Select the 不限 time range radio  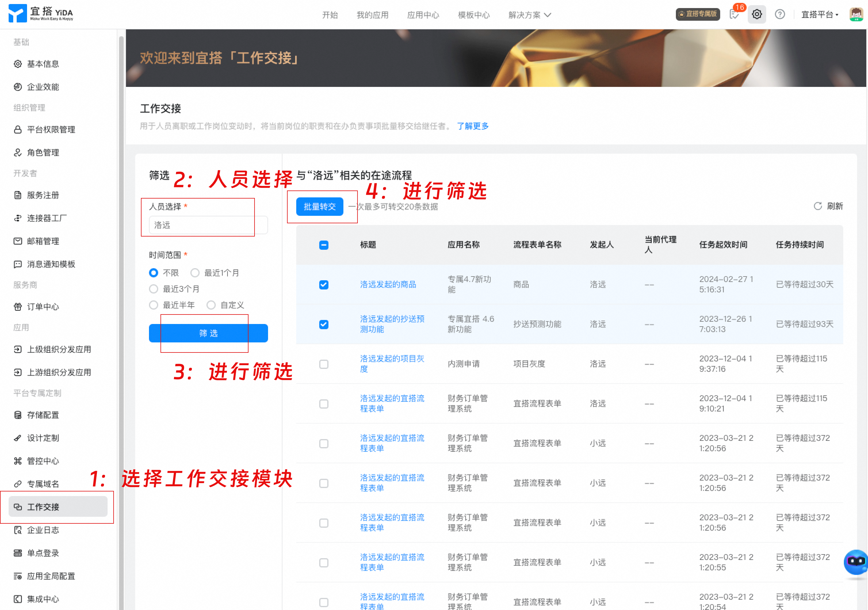154,273
